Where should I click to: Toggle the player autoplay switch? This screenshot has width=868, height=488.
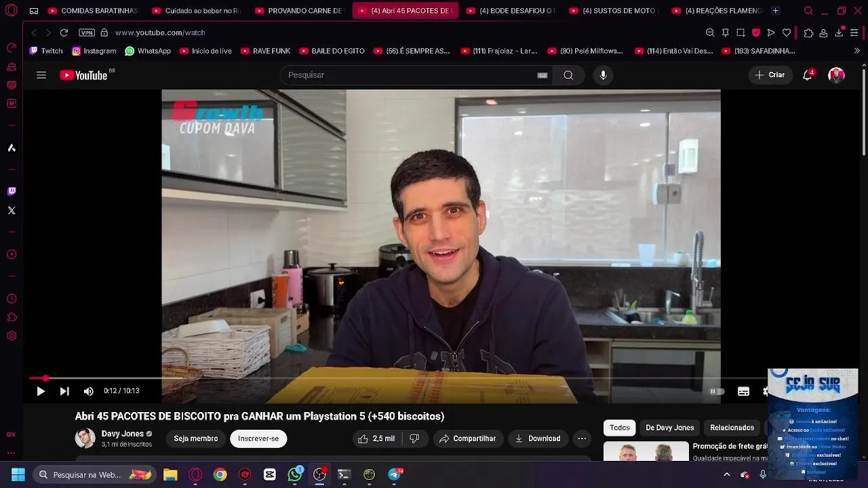[x=717, y=391]
